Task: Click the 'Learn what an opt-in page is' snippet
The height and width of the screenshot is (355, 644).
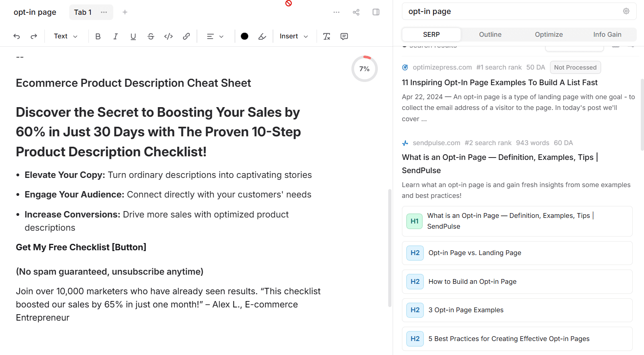Action: (x=516, y=190)
